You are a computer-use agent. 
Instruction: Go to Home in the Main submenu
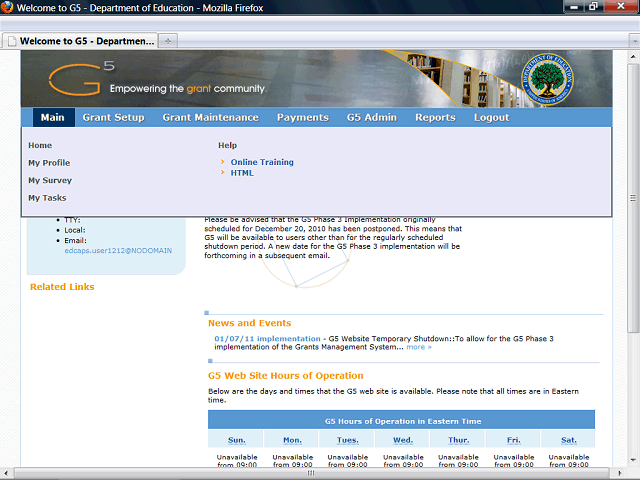point(40,145)
